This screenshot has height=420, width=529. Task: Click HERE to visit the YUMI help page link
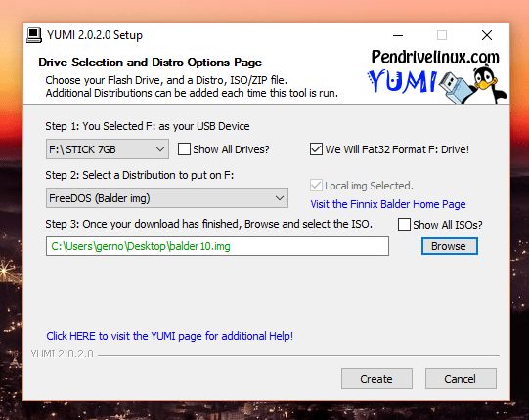click(170, 336)
